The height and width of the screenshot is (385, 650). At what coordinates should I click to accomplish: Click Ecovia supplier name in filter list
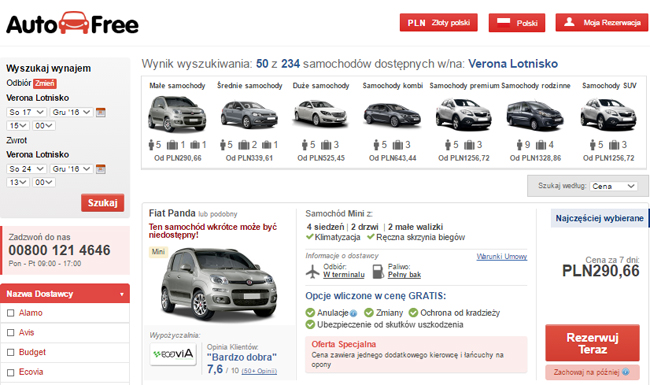pos(31,372)
